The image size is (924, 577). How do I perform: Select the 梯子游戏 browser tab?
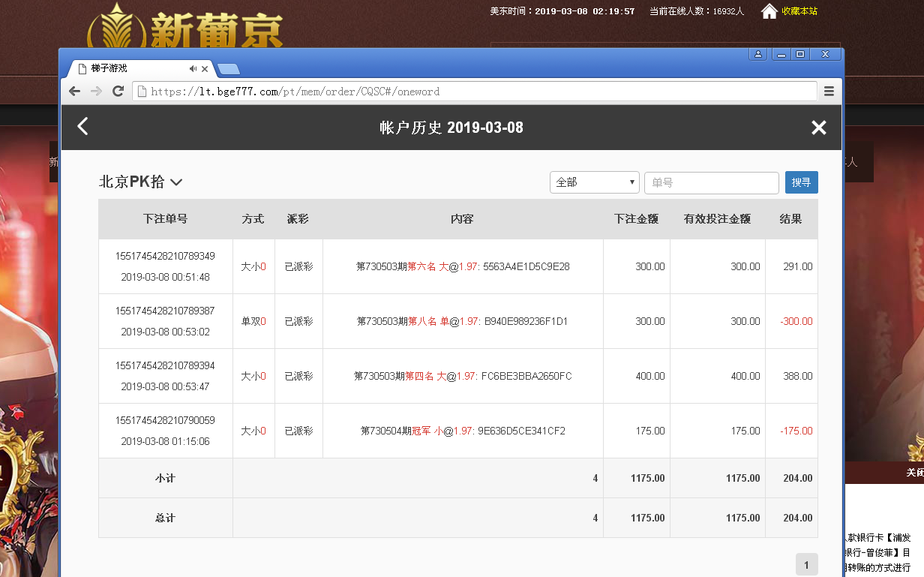tap(127, 68)
